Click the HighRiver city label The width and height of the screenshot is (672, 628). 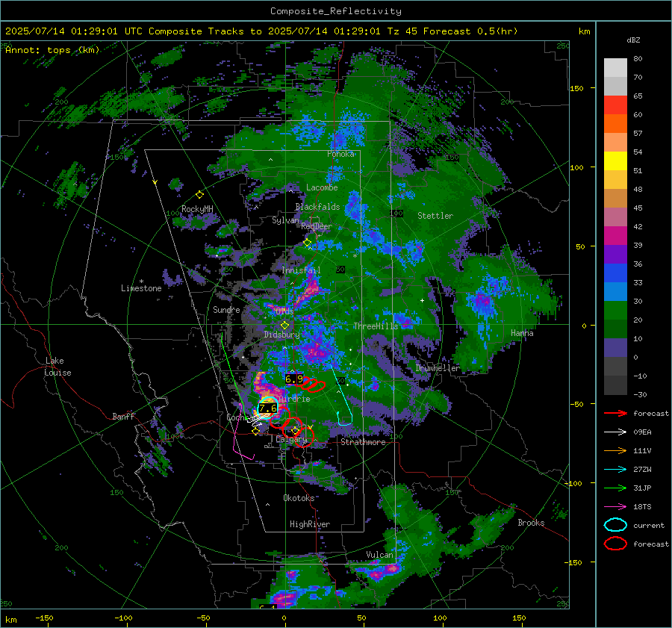pyautogui.click(x=310, y=524)
